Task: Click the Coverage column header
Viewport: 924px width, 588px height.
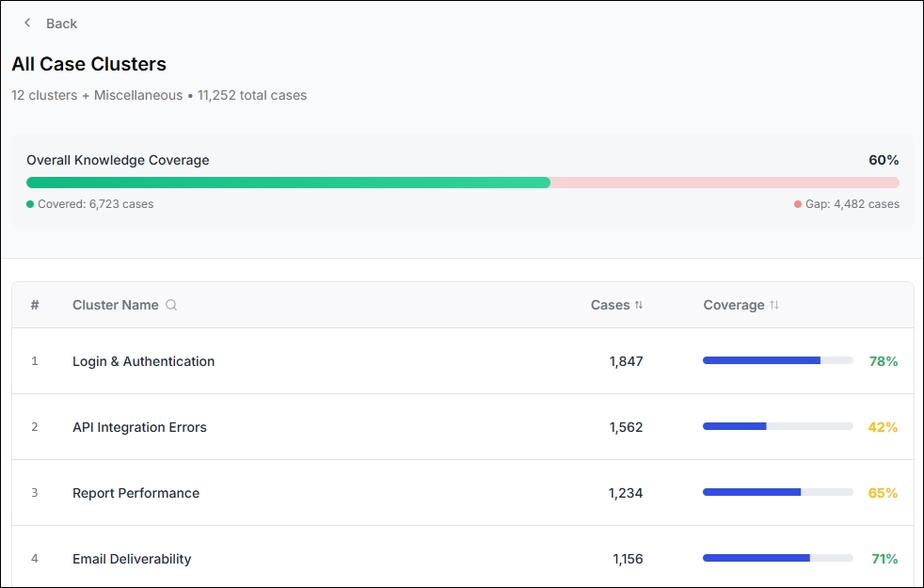Action: pos(734,305)
